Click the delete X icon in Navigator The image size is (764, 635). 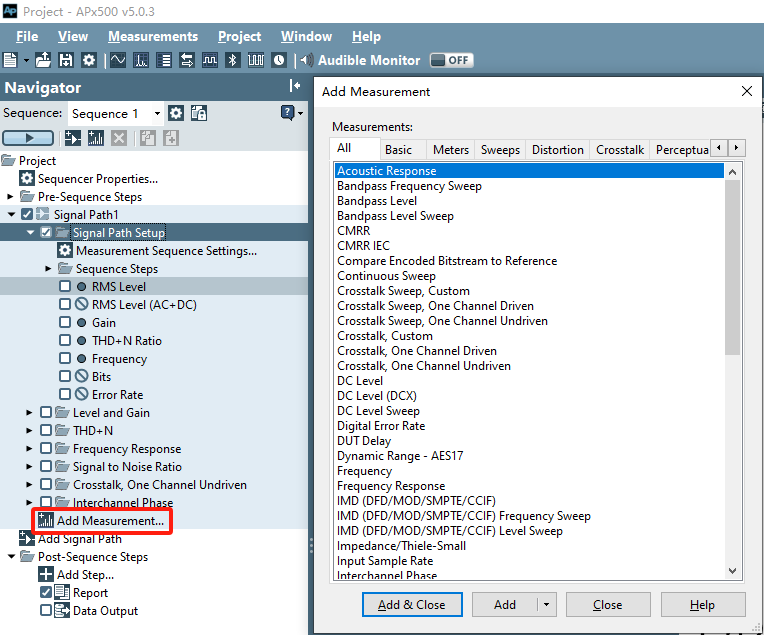[119, 138]
